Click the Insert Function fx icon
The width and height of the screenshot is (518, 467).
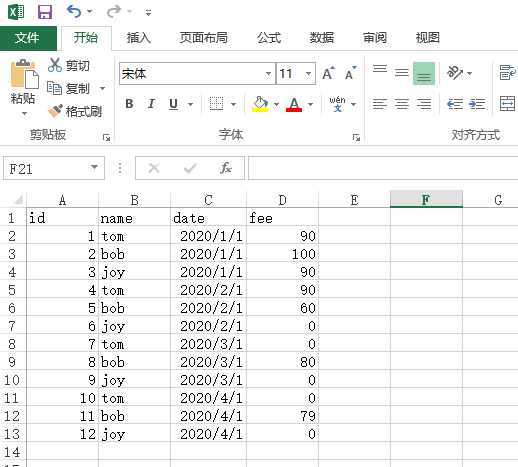(x=226, y=168)
